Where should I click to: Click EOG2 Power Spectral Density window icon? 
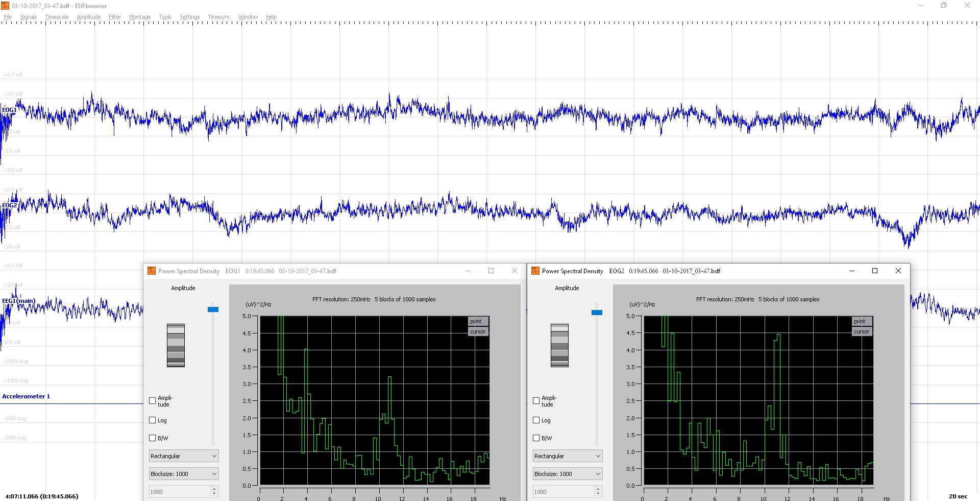click(535, 271)
